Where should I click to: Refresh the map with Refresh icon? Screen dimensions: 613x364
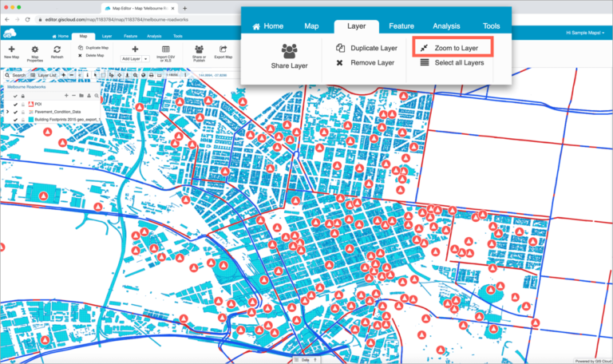click(x=57, y=49)
